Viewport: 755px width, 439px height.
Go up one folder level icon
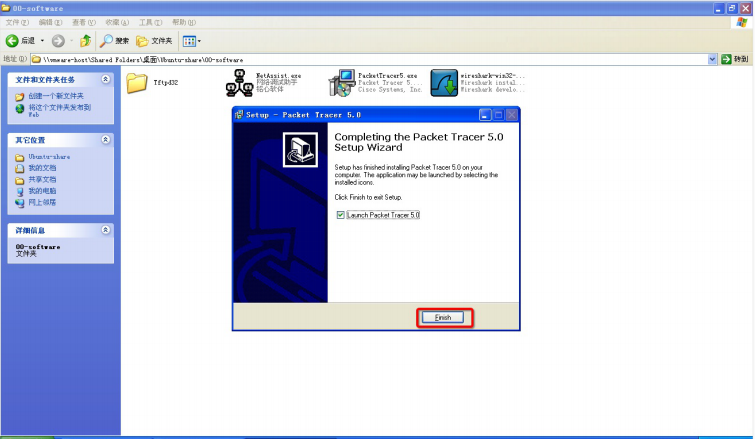tap(85, 41)
